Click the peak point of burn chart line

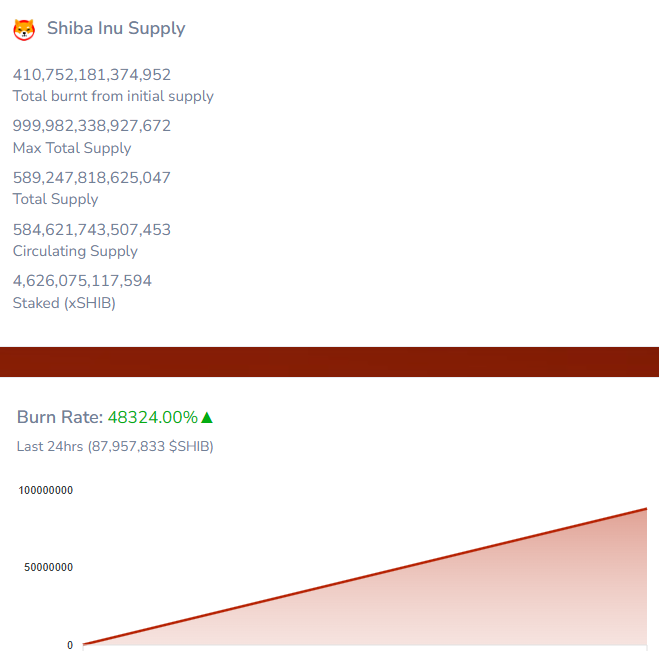tap(646, 509)
